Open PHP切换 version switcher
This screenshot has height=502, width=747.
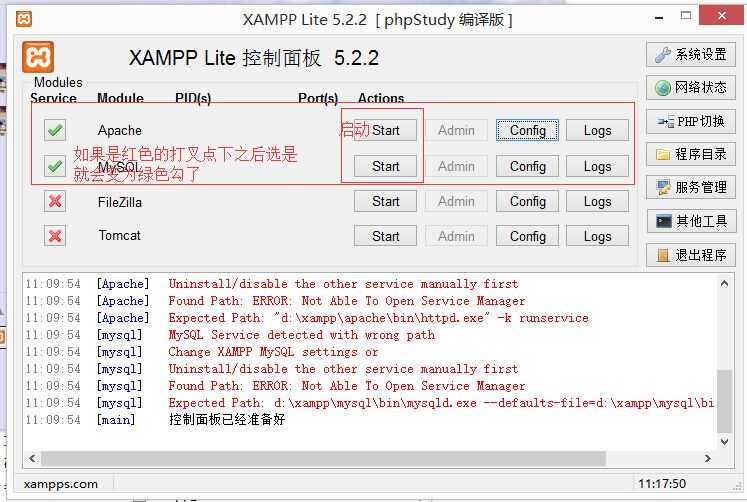tap(691, 121)
